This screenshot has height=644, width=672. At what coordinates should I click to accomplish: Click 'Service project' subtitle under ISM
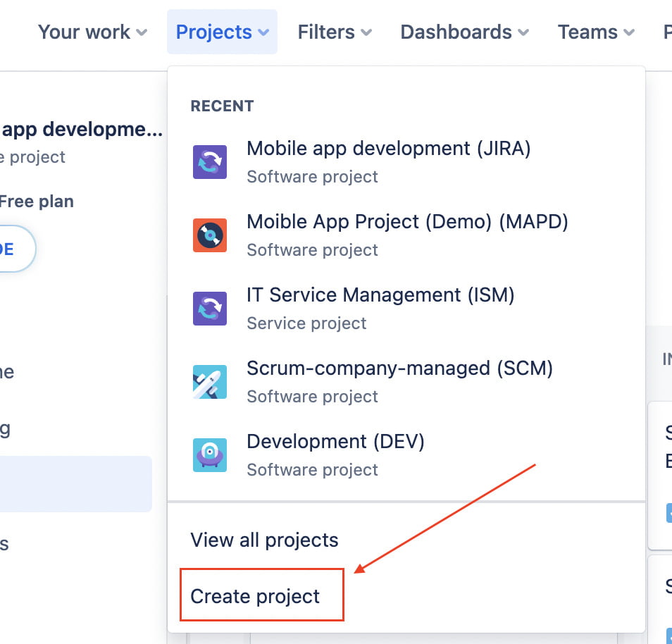tap(306, 323)
